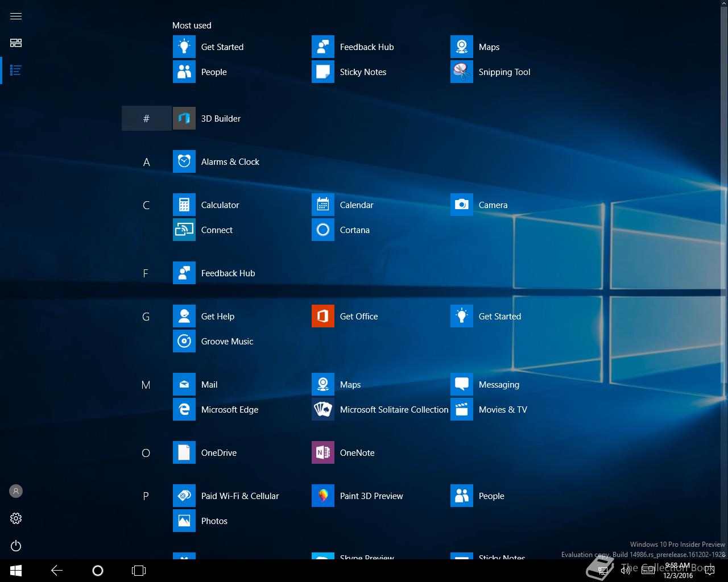Click the letter G section header
Screen dimensions: 728x582
146,317
